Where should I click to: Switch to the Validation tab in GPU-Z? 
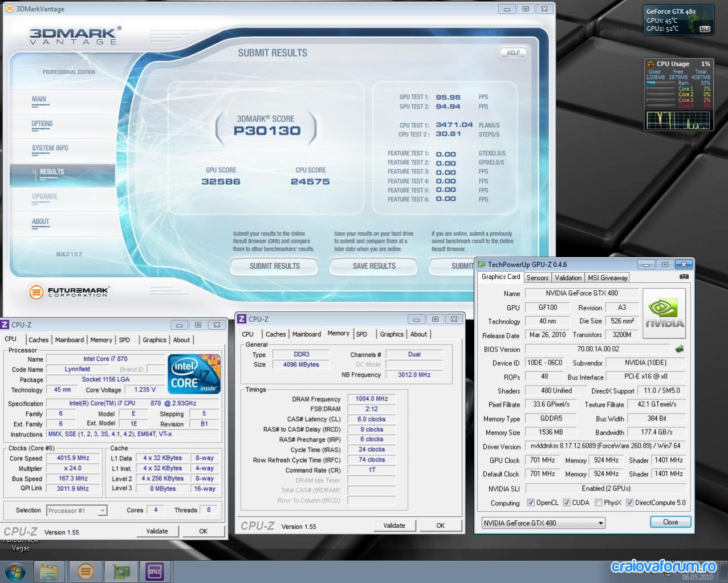(568, 278)
